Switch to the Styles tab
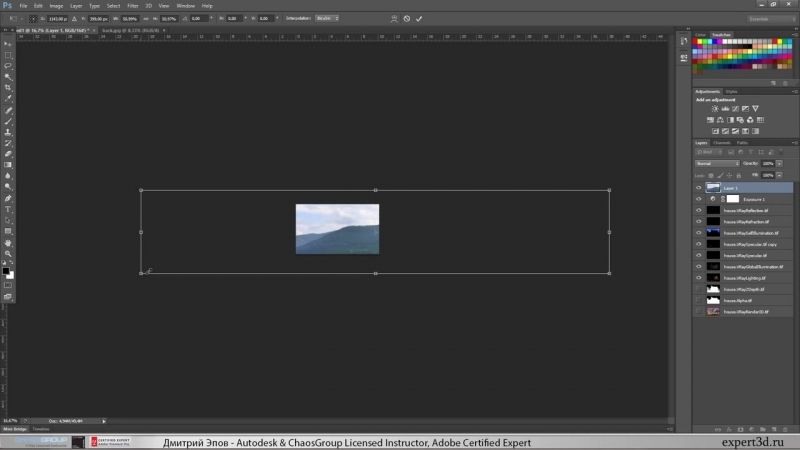 [x=732, y=91]
